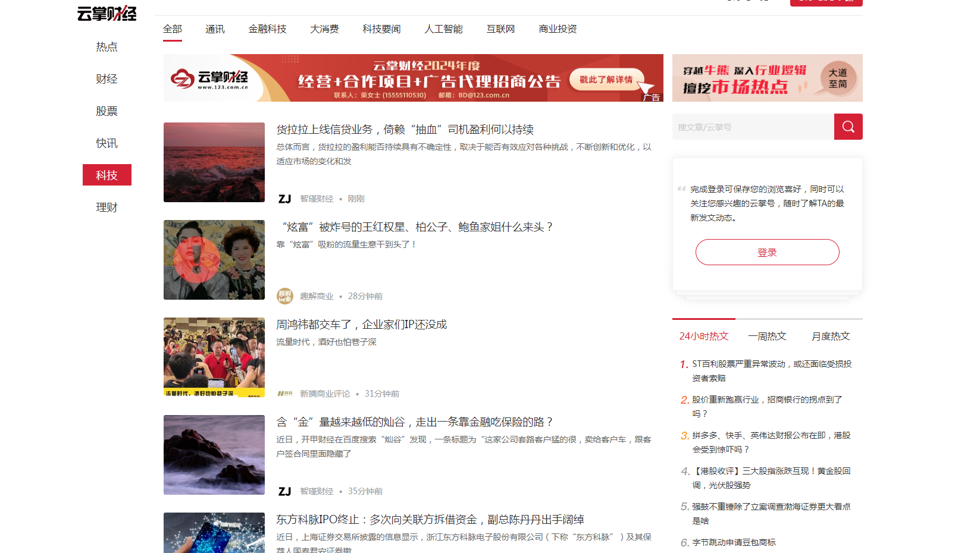The image size is (980, 553).
Task: Switch to the 互联网 category tab
Action: point(501,29)
